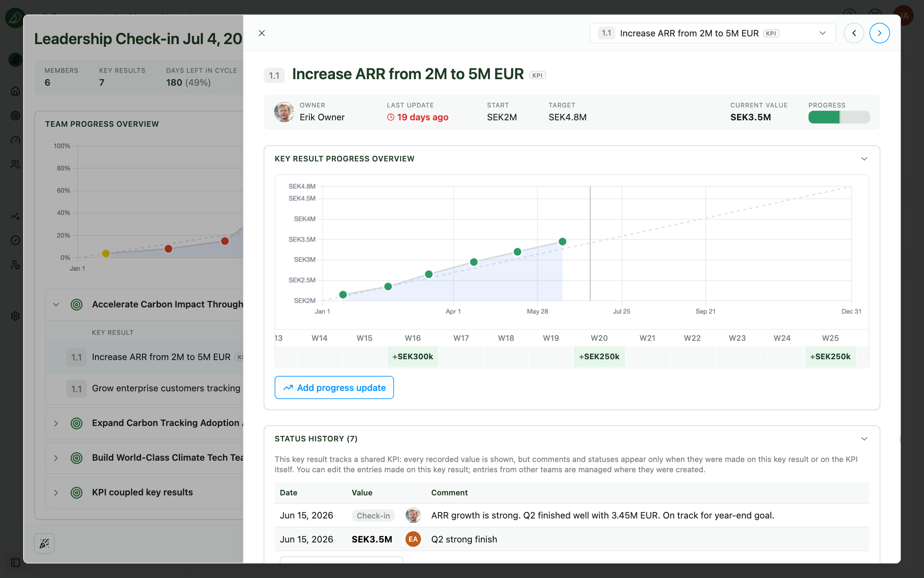
Task: Toggle the sidebar panel icon
Action: (x=15, y=563)
